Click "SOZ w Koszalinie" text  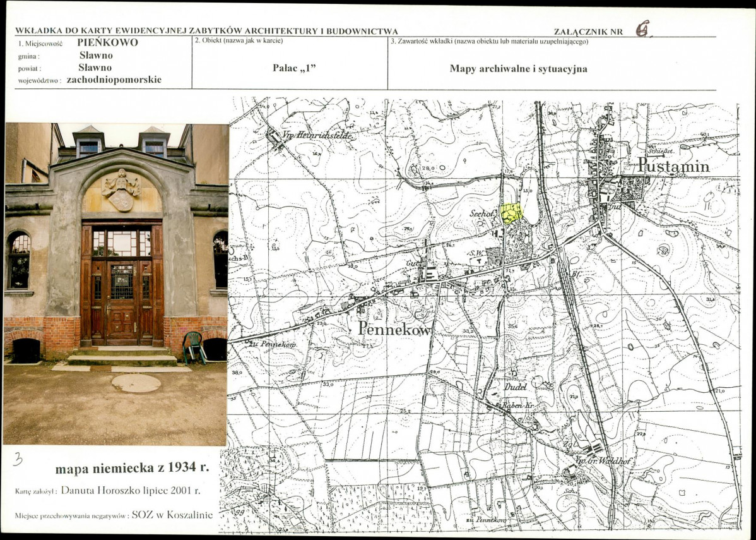point(172,515)
